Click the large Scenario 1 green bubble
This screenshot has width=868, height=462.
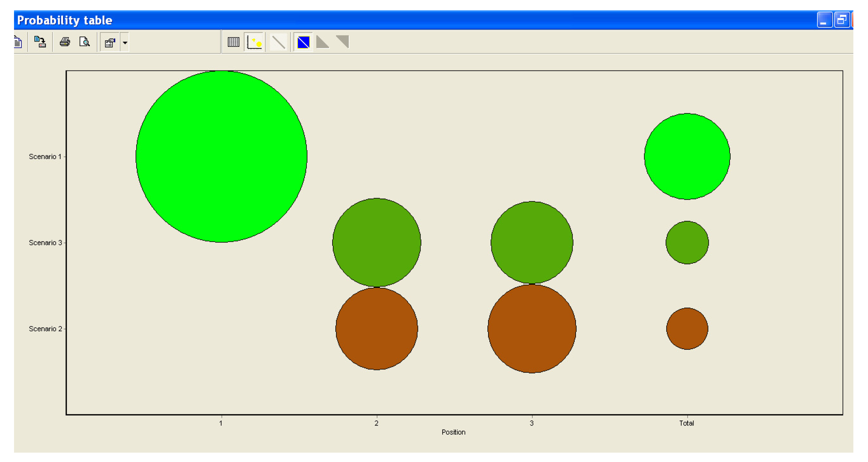click(221, 156)
